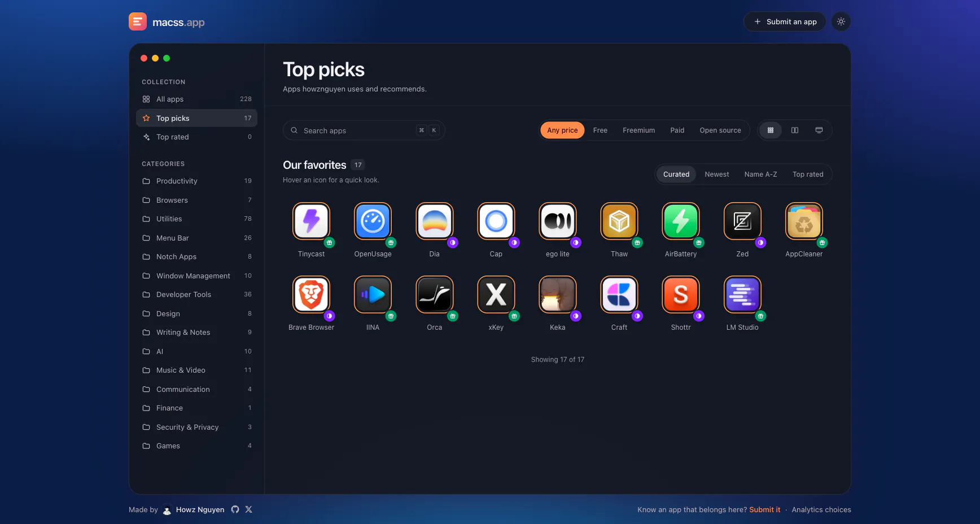
Task: Switch to desktop display view
Action: coord(819,130)
